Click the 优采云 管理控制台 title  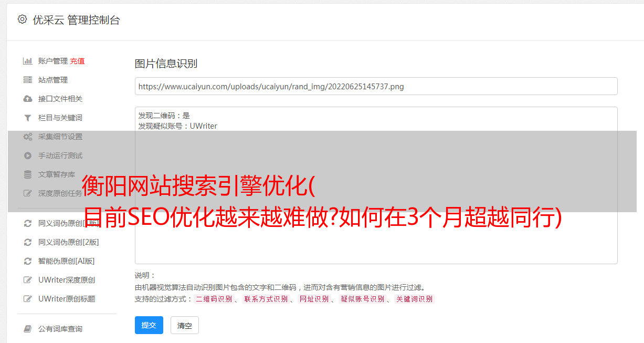76,20
